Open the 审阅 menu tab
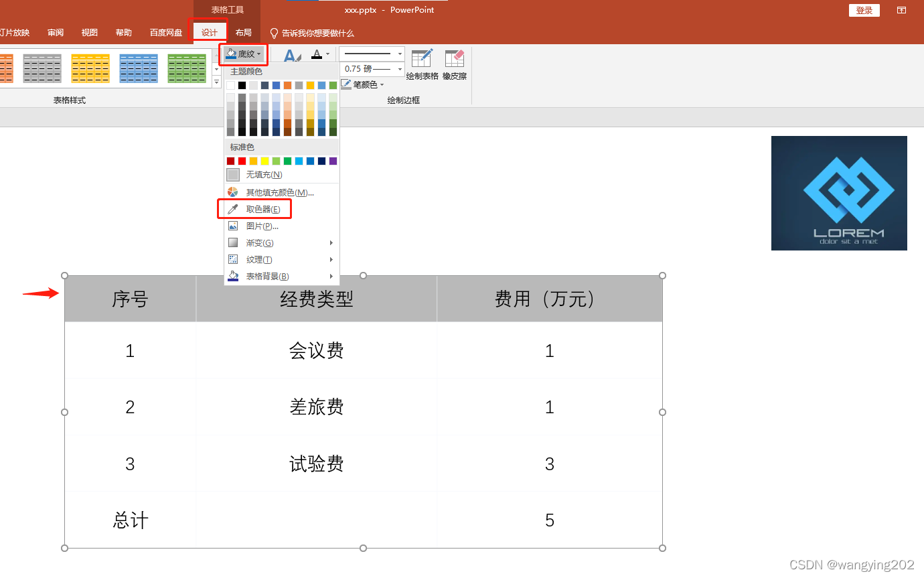Image resolution: width=924 pixels, height=578 pixels. [x=55, y=31]
